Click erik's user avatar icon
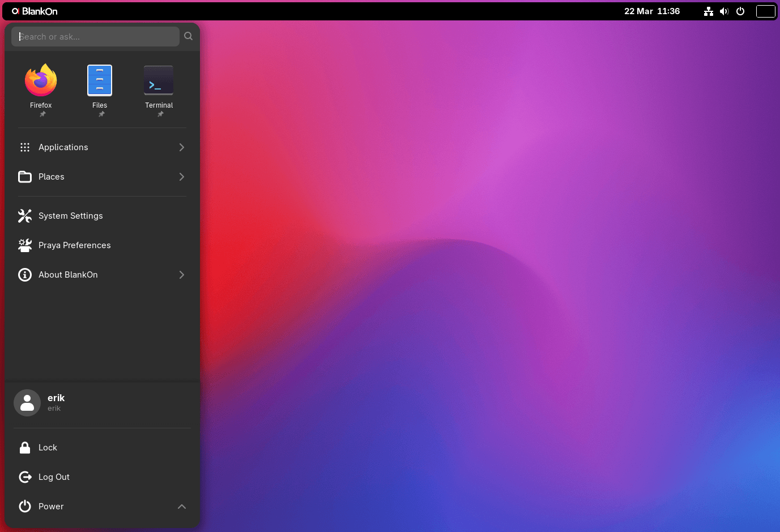The height and width of the screenshot is (532, 780). [27, 403]
